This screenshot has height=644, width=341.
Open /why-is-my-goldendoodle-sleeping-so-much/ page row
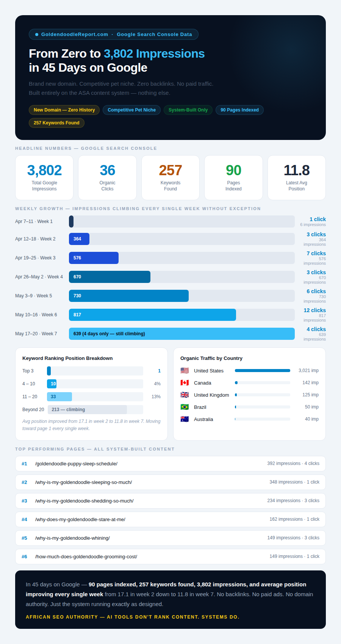170,482
